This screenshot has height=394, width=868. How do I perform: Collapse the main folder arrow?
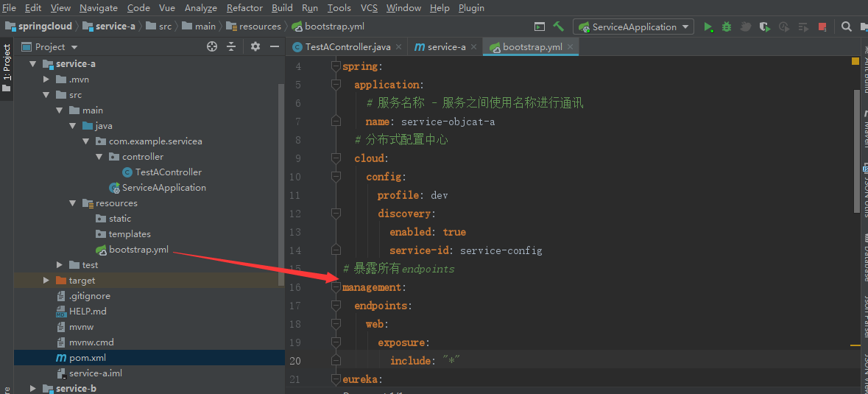tap(60, 110)
